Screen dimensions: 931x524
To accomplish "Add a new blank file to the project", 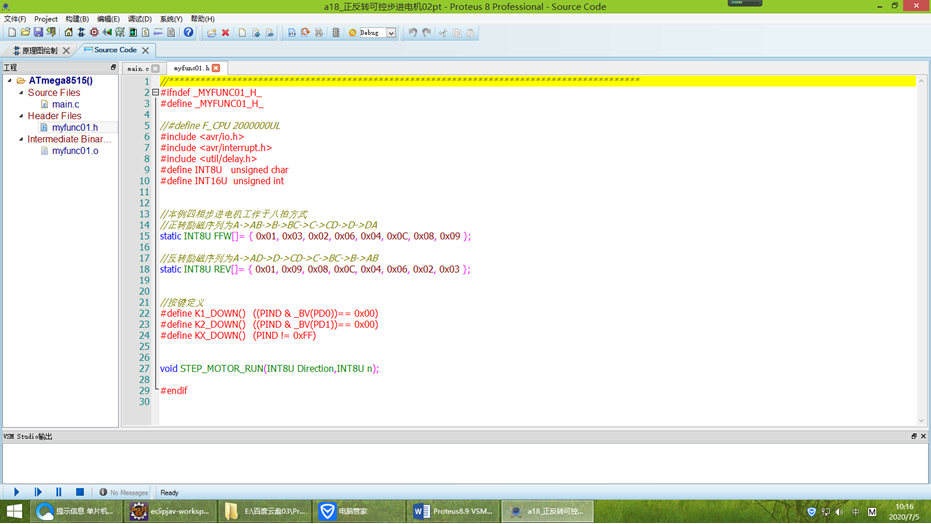I will tap(242, 33).
